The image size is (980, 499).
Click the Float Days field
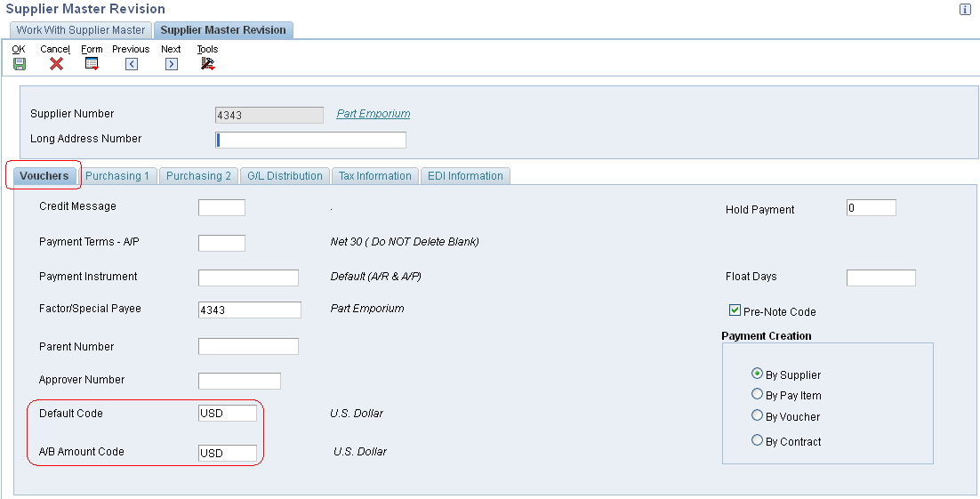pos(881,278)
